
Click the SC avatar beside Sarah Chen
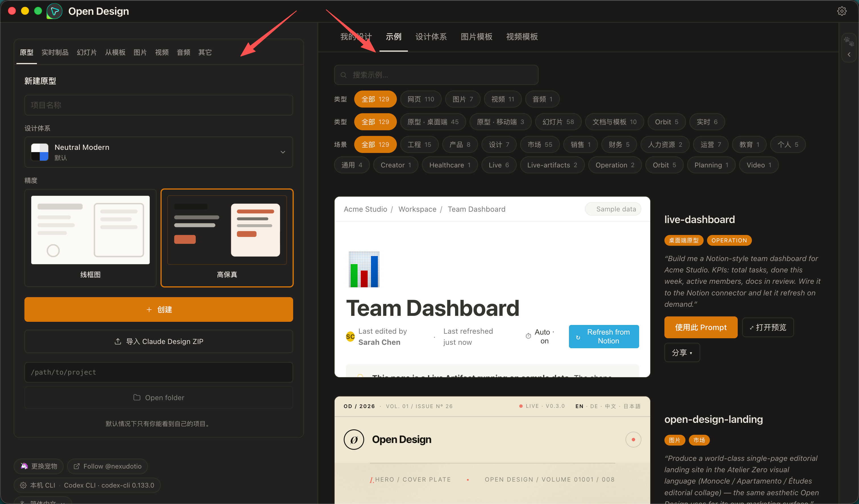(350, 337)
